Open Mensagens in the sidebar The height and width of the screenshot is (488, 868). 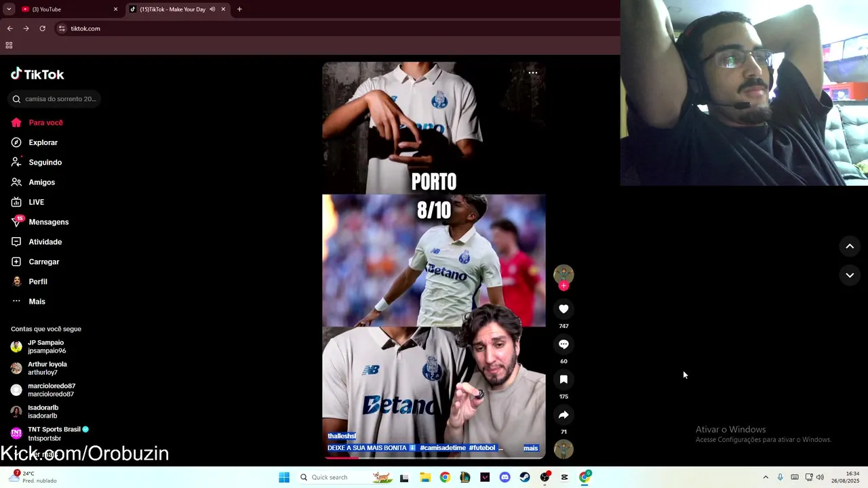point(40,222)
